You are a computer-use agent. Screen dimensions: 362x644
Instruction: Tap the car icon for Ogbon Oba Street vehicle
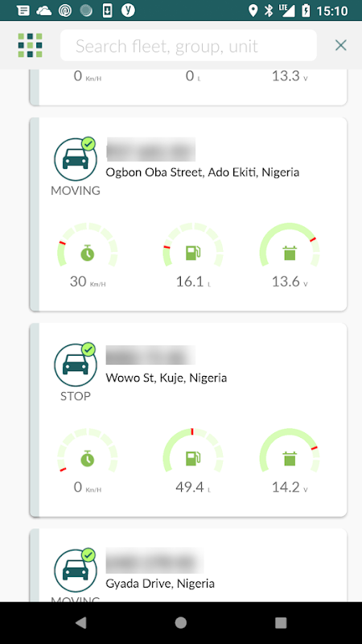pyautogui.click(x=76, y=159)
